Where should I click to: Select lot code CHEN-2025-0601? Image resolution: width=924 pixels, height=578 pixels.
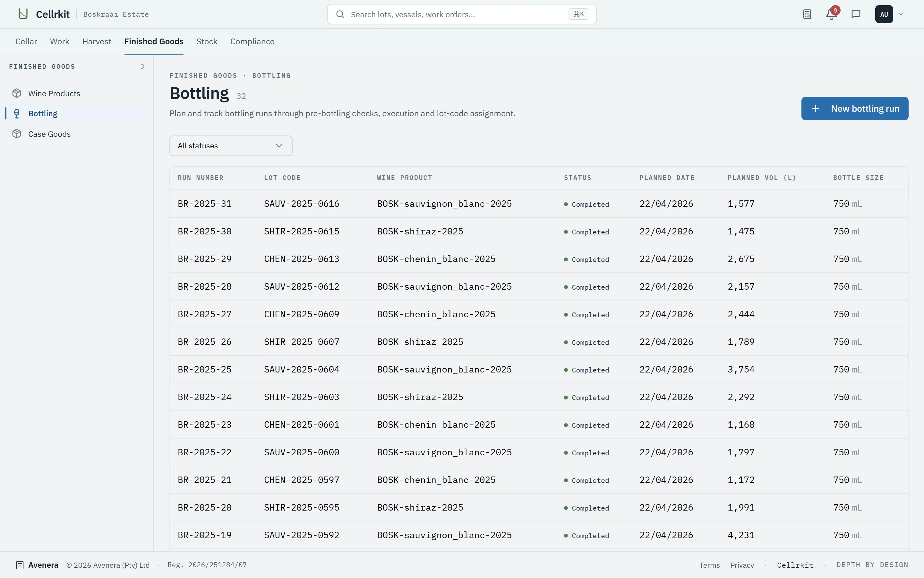[302, 425]
